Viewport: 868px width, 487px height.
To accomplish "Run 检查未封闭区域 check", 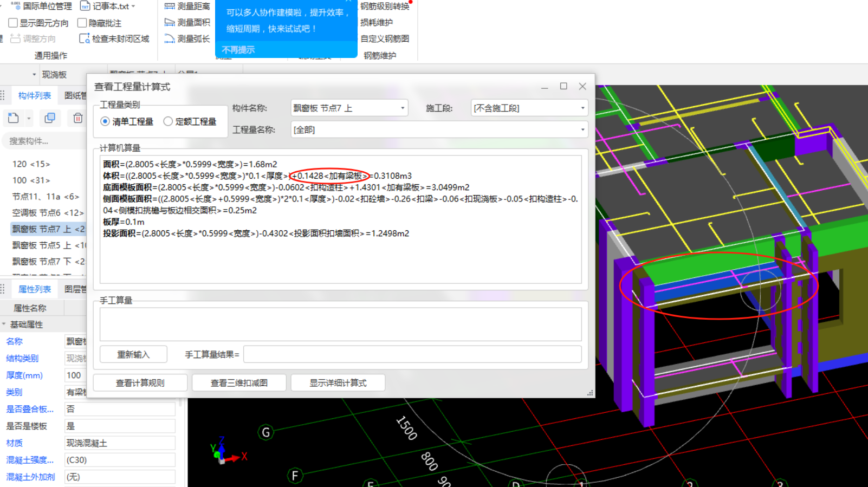I will click(x=114, y=38).
